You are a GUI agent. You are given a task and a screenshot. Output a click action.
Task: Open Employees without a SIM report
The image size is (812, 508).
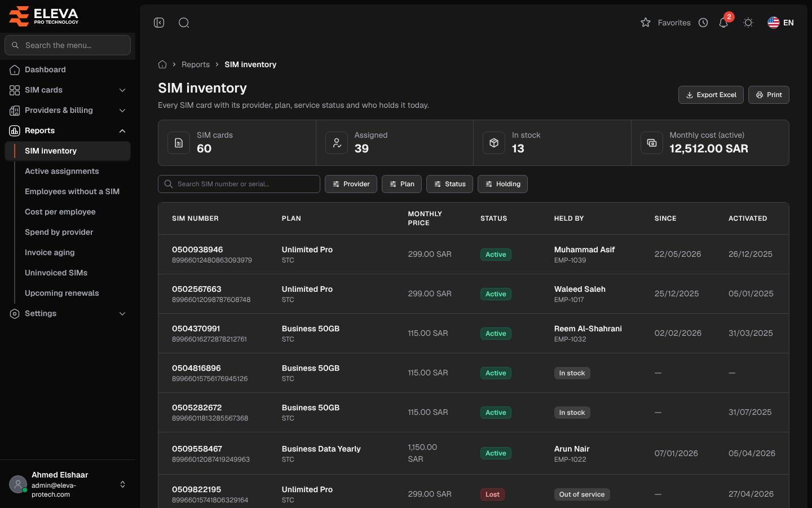coord(72,191)
